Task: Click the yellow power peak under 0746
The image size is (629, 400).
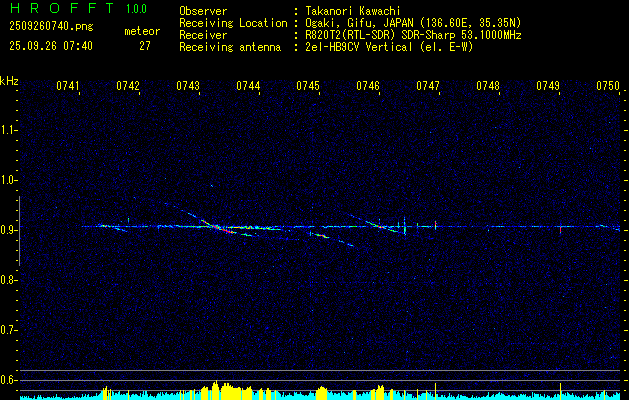Action: (x=378, y=393)
